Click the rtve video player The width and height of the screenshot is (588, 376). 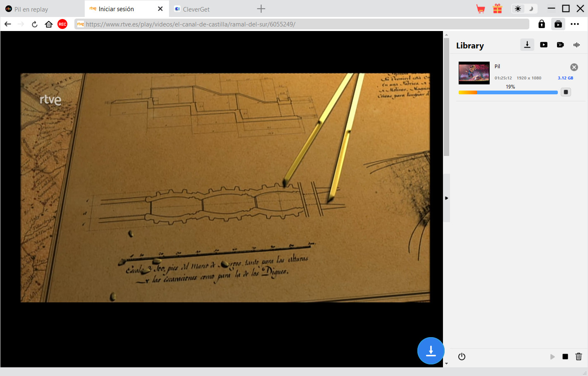coord(225,188)
